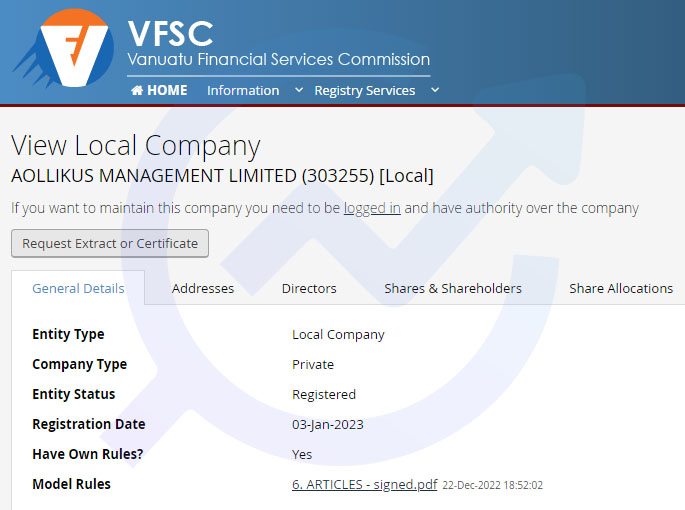This screenshot has width=685, height=510.
Task: Click the Registration Date value 03-Jan-2023
Action: point(328,424)
